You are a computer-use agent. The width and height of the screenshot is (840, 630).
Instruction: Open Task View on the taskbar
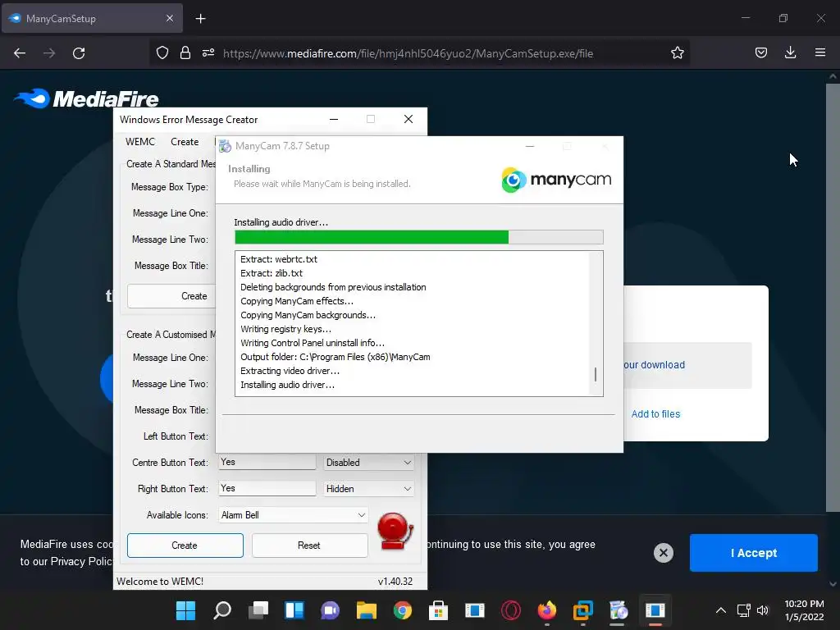click(258, 610)
